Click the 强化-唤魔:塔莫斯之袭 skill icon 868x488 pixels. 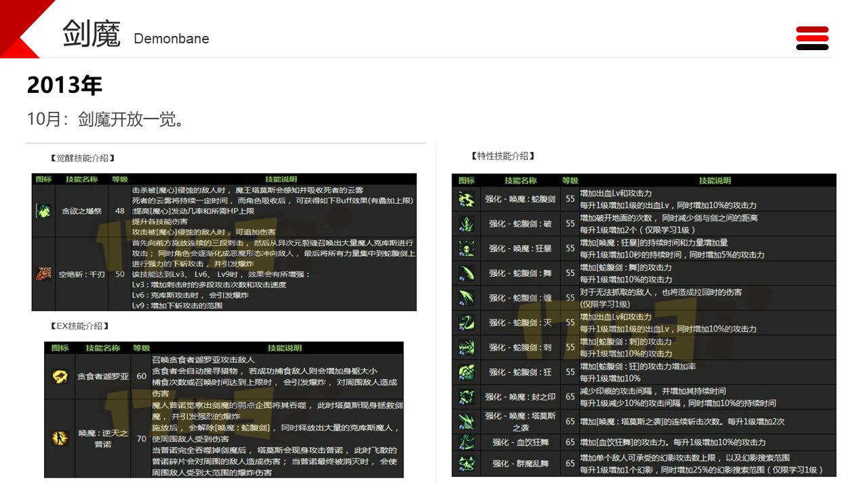click(466, 421)
